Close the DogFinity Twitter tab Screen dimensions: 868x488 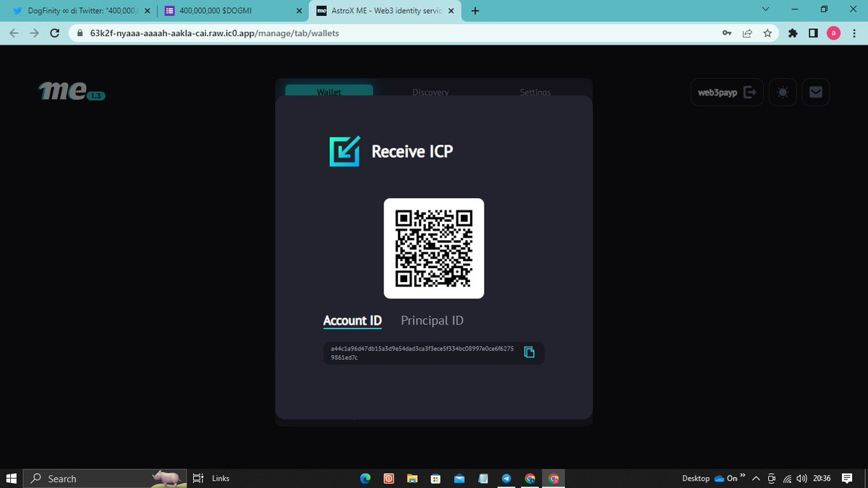(x=147, y=12)
